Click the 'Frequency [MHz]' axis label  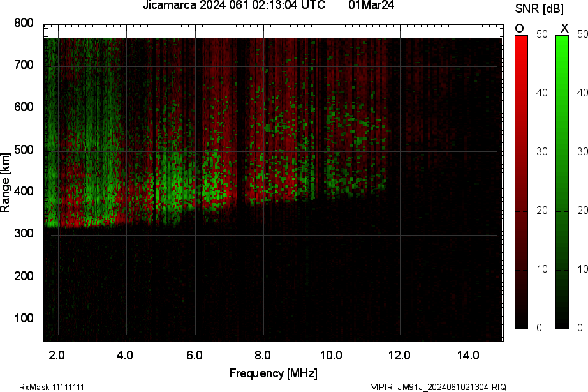[x=273, y=373]
